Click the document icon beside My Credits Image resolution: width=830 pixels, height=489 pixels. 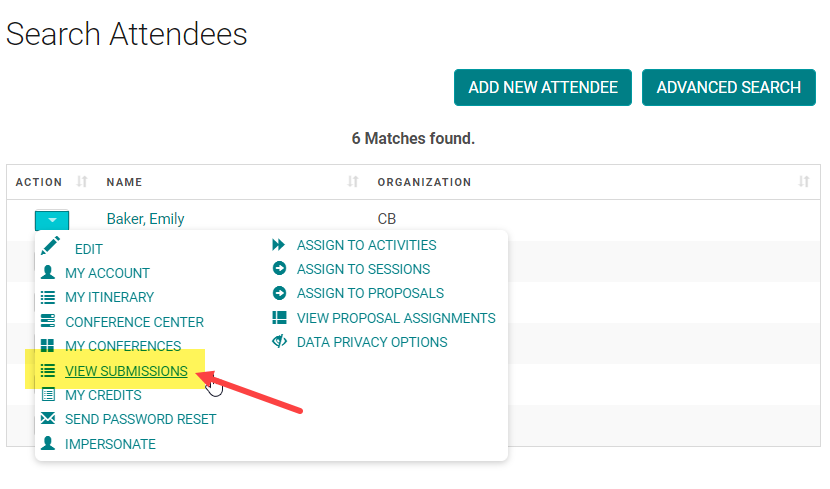tap(48, 394)
